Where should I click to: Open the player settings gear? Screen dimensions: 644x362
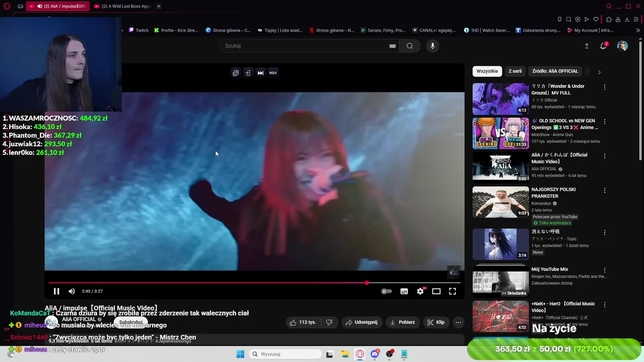click(421, 291)
